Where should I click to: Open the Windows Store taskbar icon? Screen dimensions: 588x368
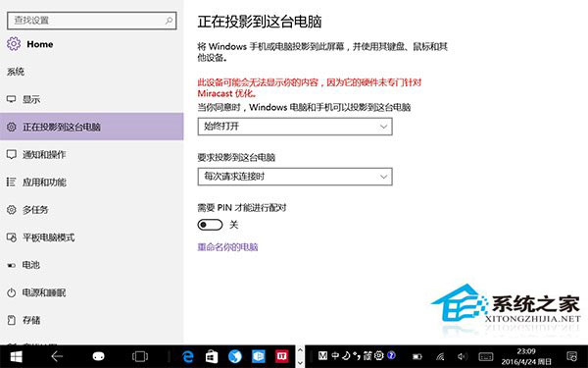click(212, 356)
